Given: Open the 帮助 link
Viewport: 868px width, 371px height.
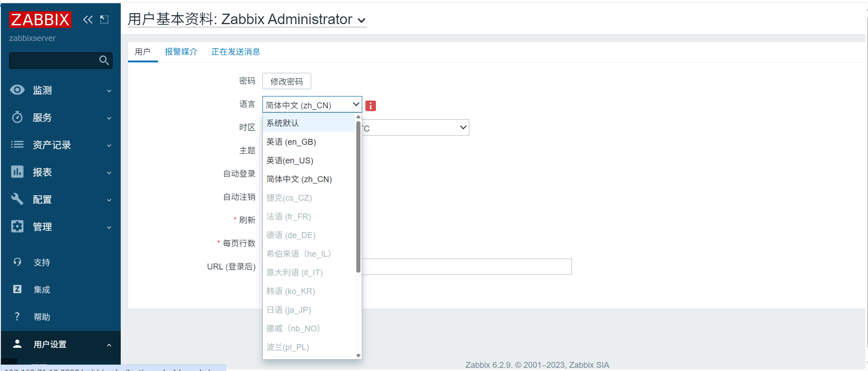Looking at the screenshot, I should click(x=42, y=317).
